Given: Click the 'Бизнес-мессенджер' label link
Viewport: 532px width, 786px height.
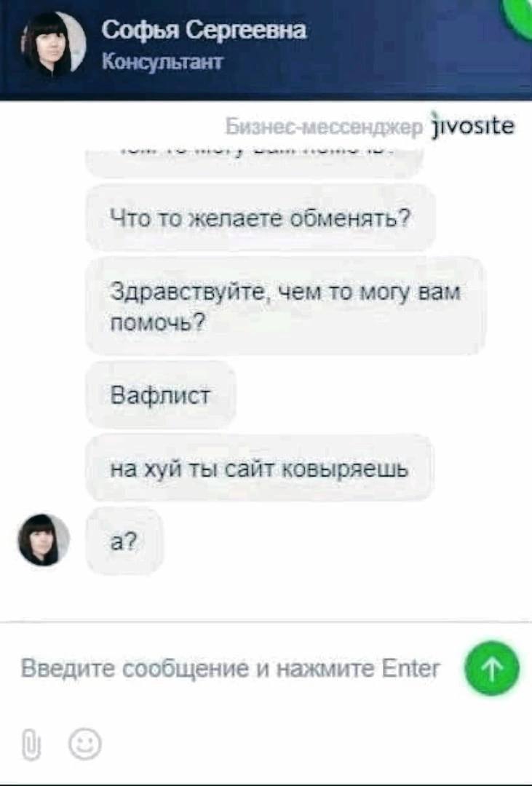Looking at the screenshot, I should click(324, 127).
